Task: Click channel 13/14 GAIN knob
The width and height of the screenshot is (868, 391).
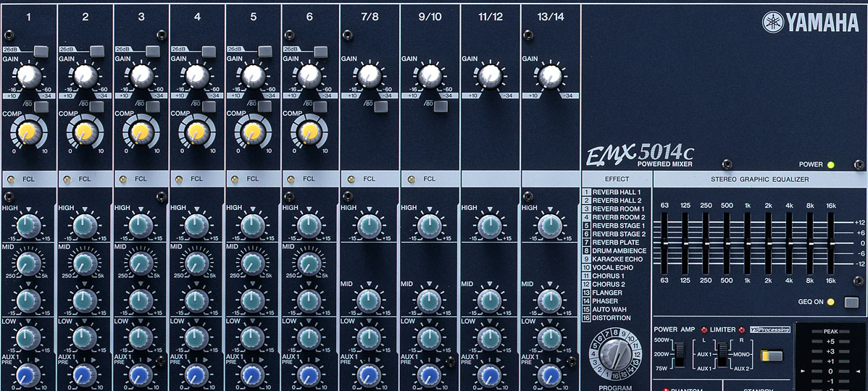Action: point(550,76)
